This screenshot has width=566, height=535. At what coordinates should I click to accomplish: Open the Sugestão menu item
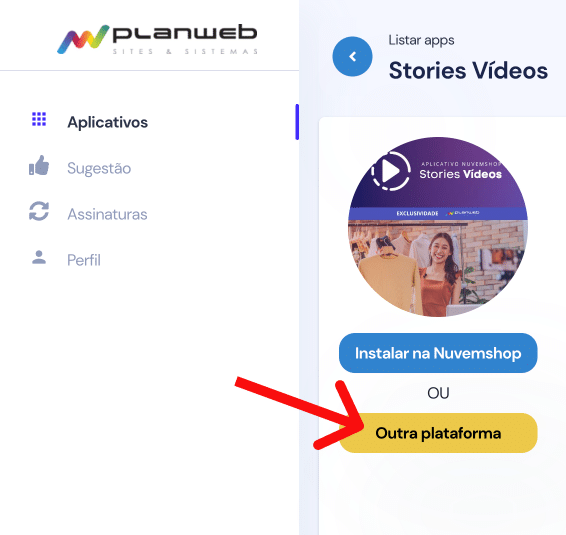click(99, 168)
